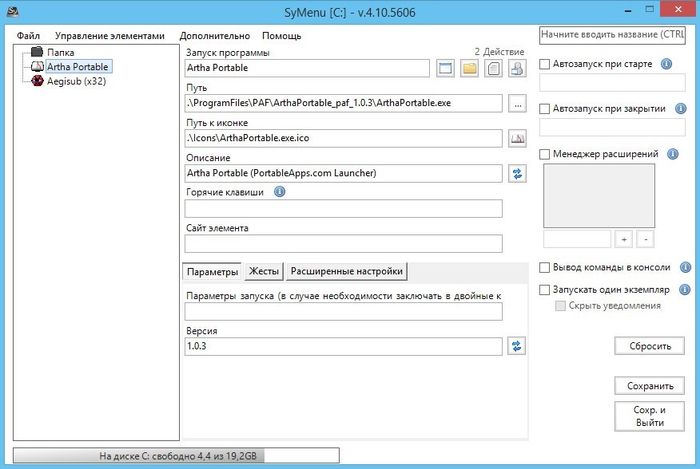Open info icon for Автозапуск при старте

coord(666,64)
